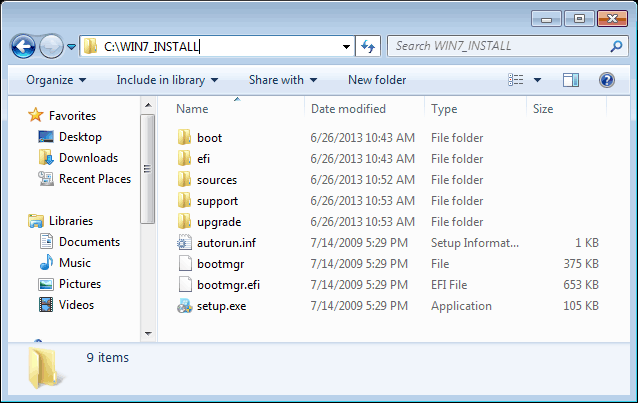Click in the Search WIN7_INSTALL field
Viewport: 638px width, 403px height.
tap(495, 46)
